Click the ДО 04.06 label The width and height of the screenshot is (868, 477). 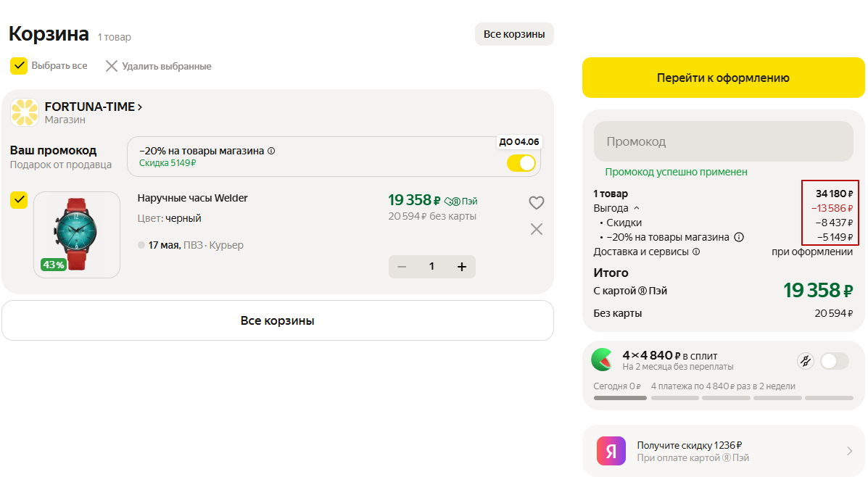tap(518, 141)
